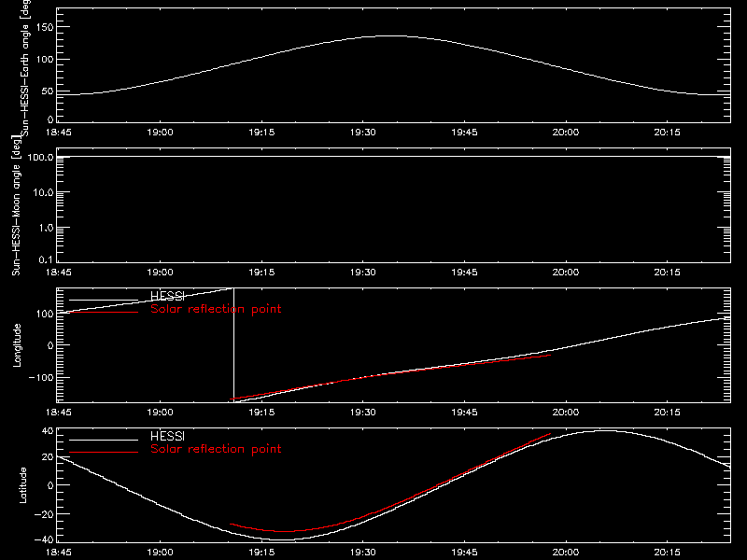Click red legend line sample in Latitude plot

tap(104, 452)
